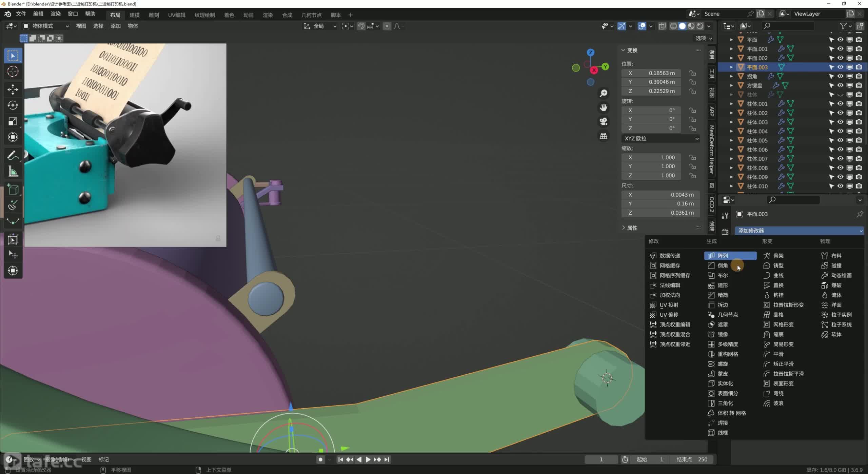Activate the Annotate pencil tool

click(13, 156)
